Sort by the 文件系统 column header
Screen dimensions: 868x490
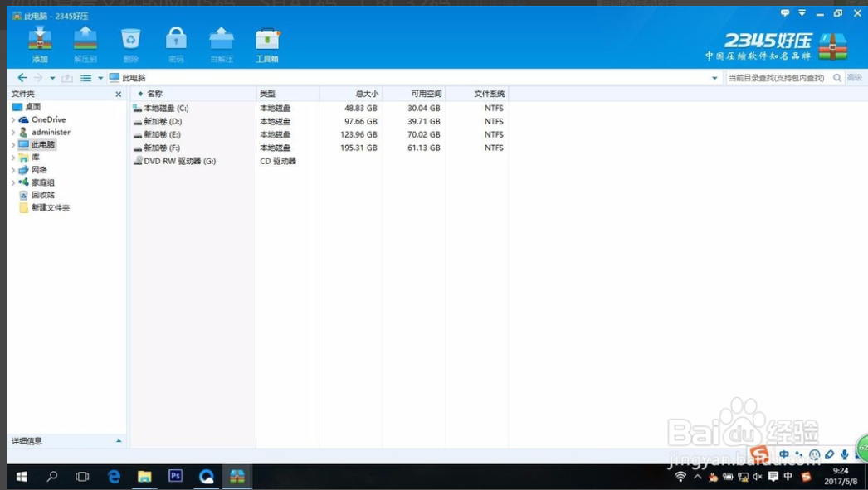tap(476, 94)
